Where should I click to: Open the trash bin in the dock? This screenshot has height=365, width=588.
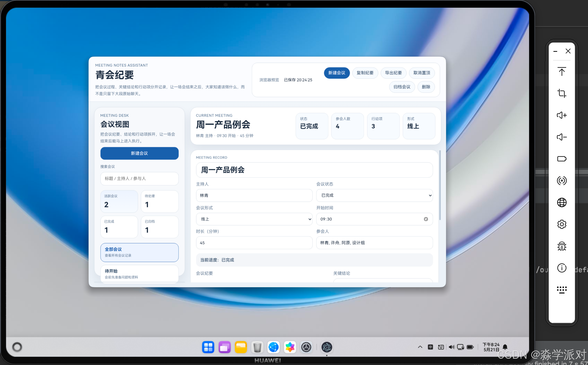coord(257,347)
